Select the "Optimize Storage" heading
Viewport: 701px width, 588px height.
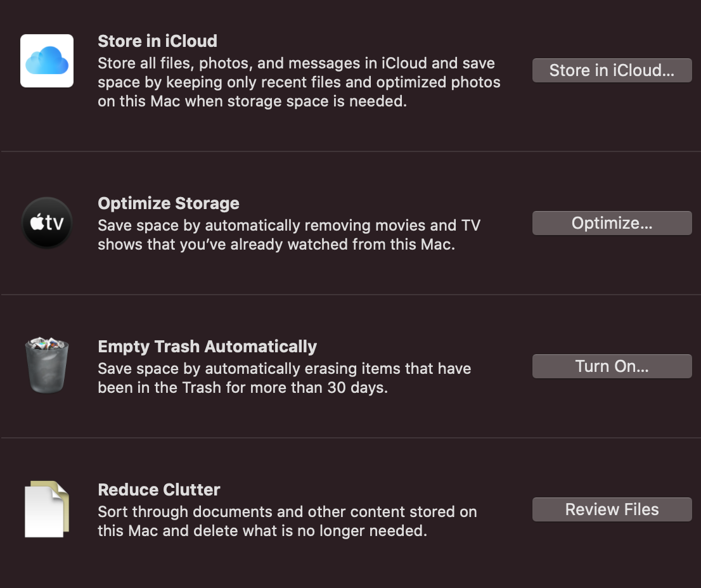click(169, 203)
